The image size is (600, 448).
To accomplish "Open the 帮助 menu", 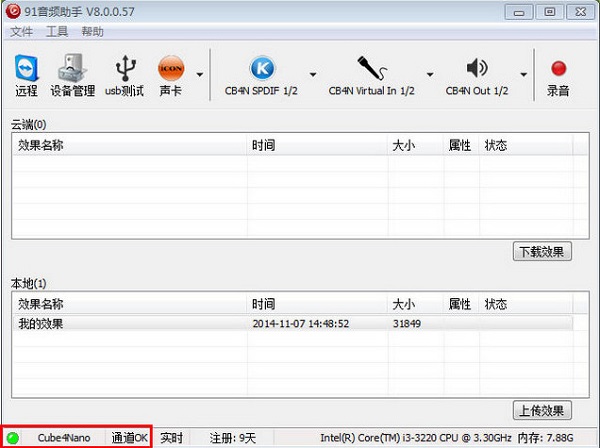I will pyautogui.click(x=93, y=32).
